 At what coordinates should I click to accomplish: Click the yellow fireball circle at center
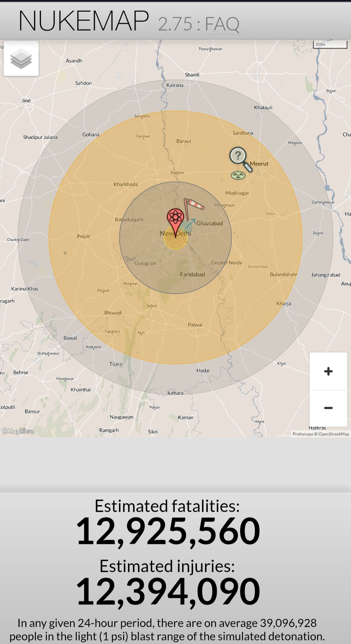(175, 242)
